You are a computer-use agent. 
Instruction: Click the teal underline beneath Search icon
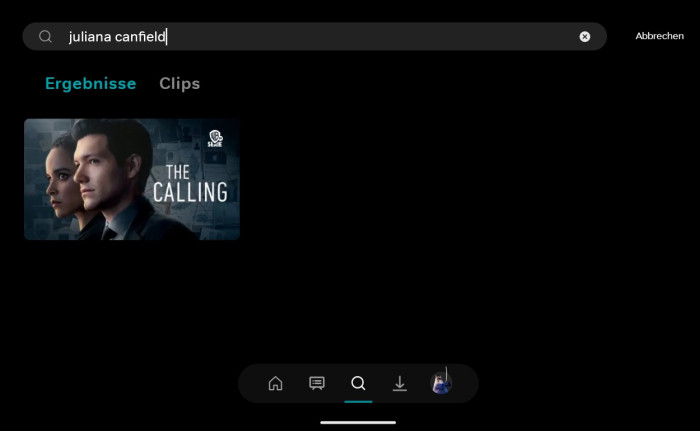[x=358, y=401]
